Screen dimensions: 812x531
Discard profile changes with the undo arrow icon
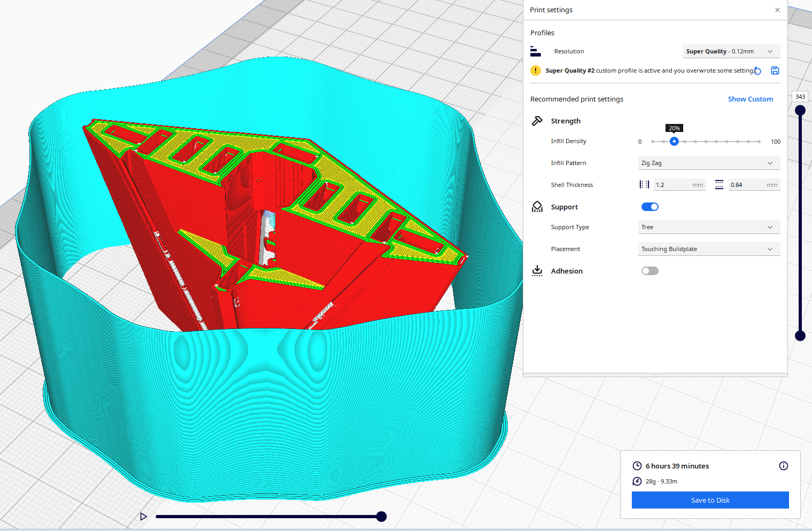[757, 70]
